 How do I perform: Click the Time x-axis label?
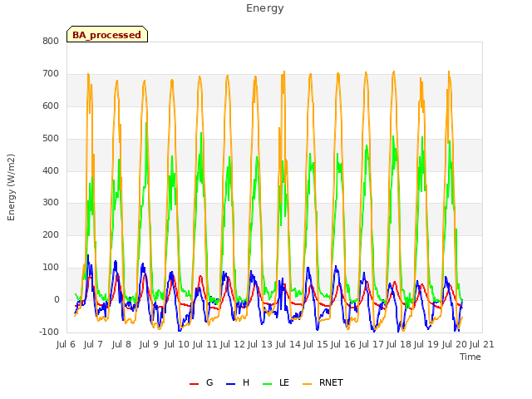point(470,357)
